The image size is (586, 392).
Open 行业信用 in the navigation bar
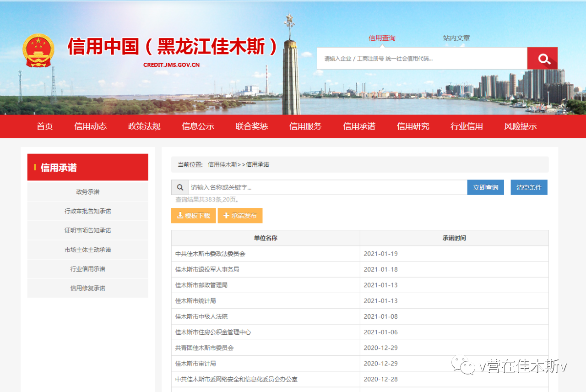(x=467, y=126)
